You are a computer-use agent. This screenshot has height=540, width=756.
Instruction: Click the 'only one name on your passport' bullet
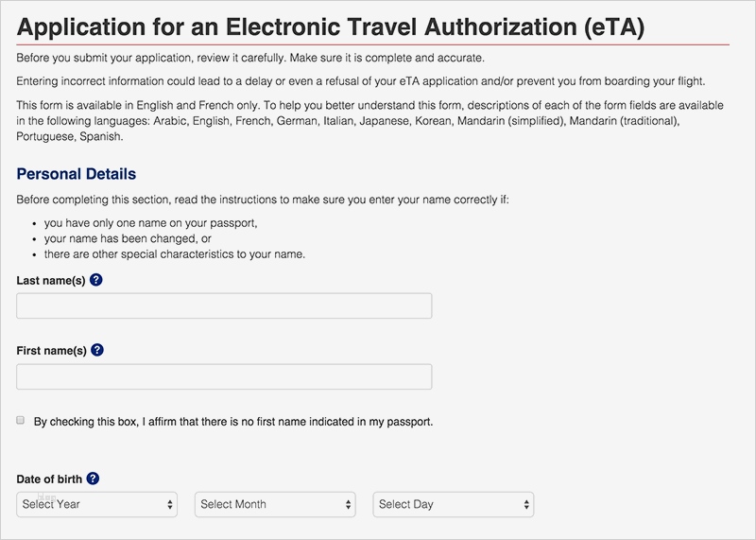pyautogui.click(x=150, y=222)
